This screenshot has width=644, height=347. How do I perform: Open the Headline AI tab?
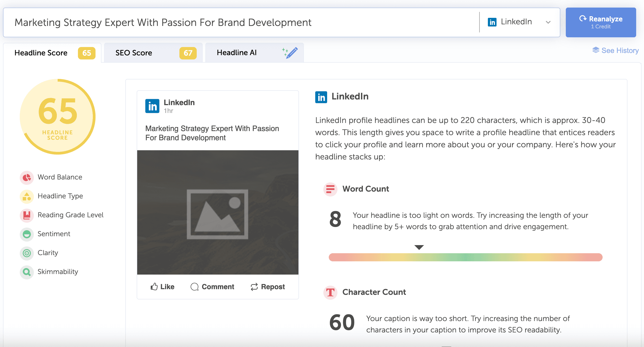(237, 53)
